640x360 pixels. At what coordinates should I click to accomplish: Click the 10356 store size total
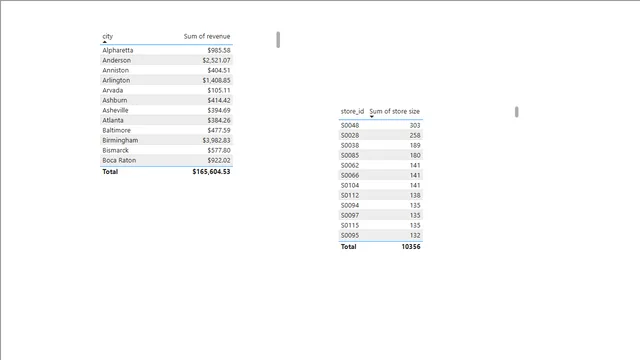[411, 247]
